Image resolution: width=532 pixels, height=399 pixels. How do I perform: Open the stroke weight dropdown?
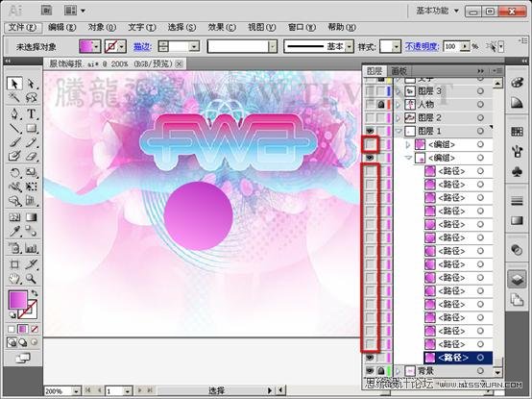194,46
